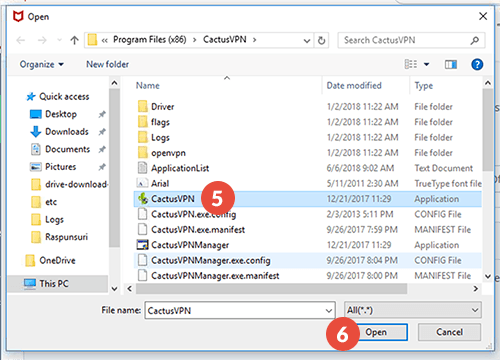Viewport: 500px width, 360px height.
Task: Click the Cancel button
Action: [x=449, y=332]
